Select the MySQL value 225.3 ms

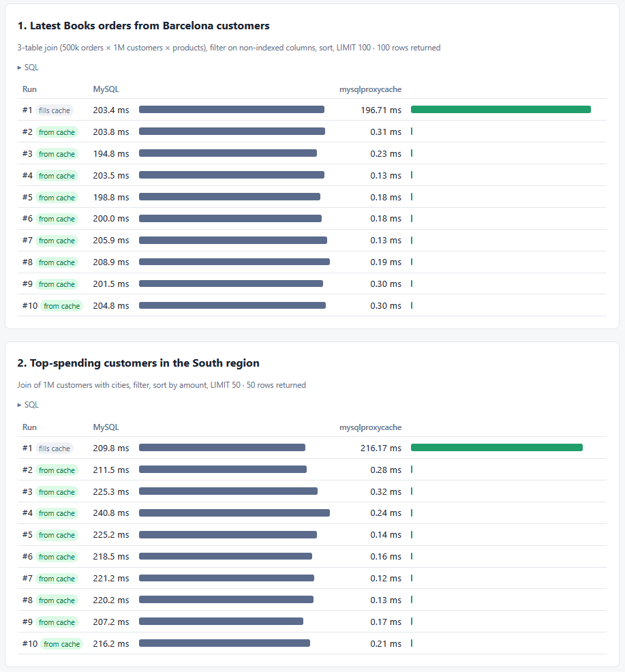click(111, 491)
